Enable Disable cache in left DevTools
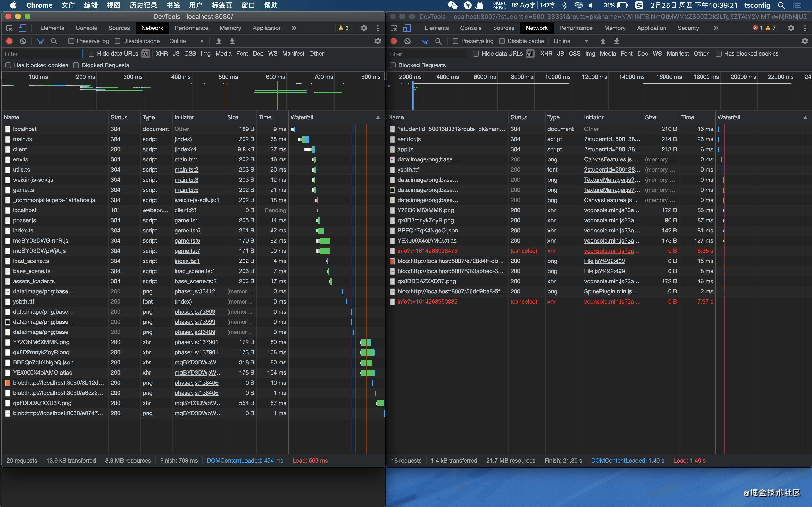 pyautogui.click(x=118, y=41)
